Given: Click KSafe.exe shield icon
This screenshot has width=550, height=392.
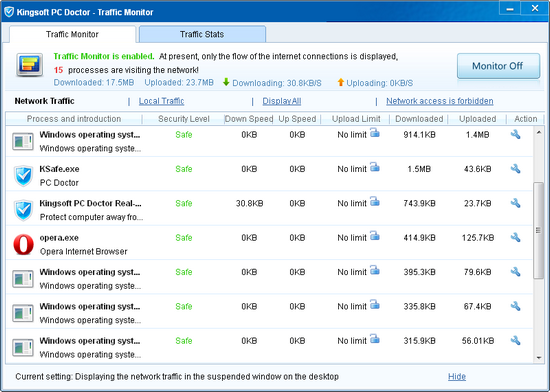Looking at the screenshot, I should pos(24,176).
